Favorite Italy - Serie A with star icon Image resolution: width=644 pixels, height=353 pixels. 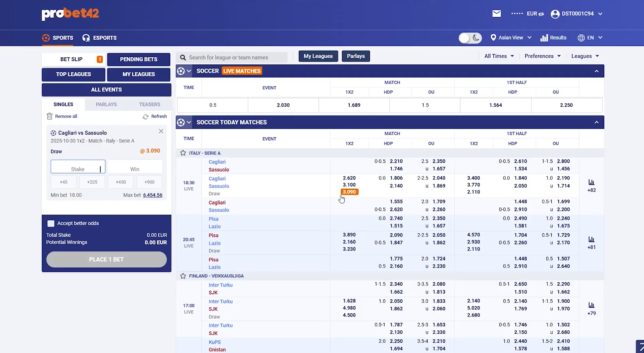(183, 153)
